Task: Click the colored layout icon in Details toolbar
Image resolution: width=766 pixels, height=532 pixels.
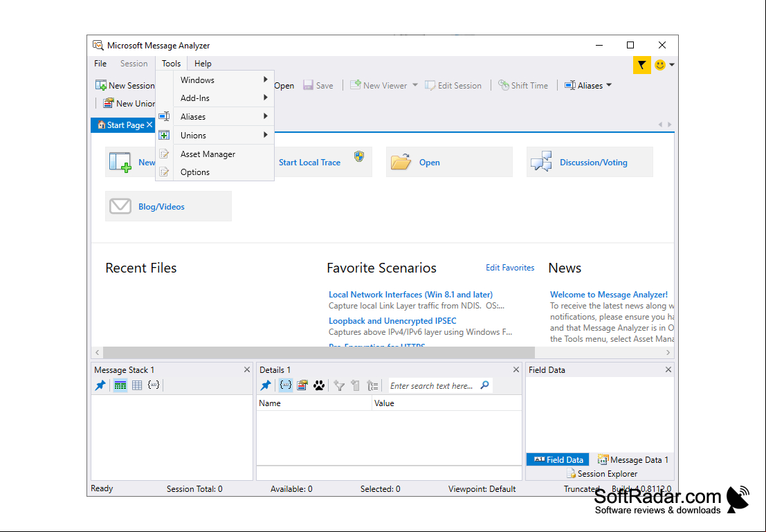Action: 302,385
